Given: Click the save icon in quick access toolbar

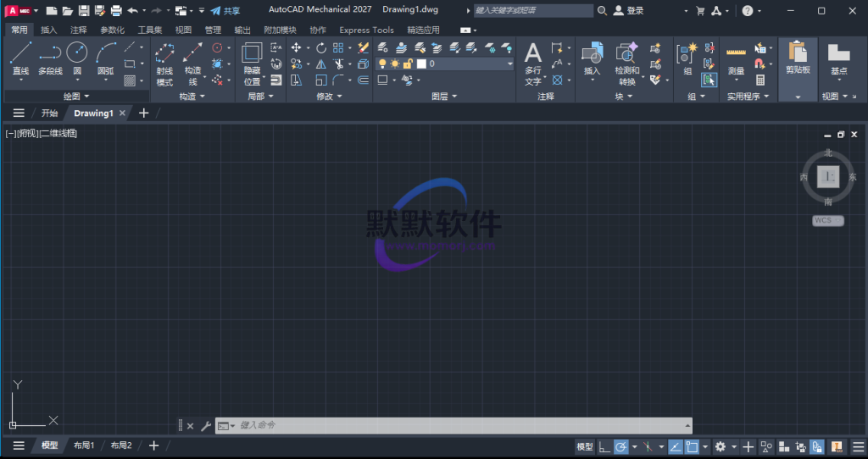Looking at the screenshot, I should coord(84,11).
